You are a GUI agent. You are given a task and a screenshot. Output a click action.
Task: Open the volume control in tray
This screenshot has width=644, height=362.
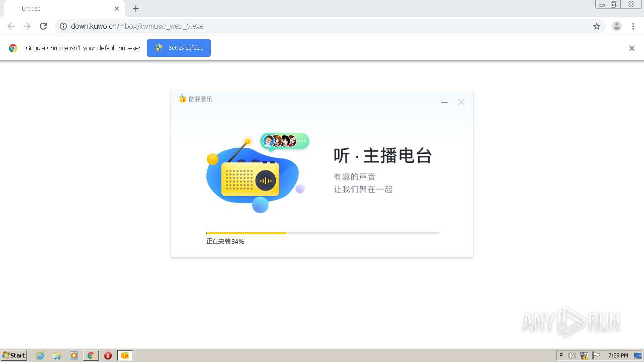pos(572,355)
